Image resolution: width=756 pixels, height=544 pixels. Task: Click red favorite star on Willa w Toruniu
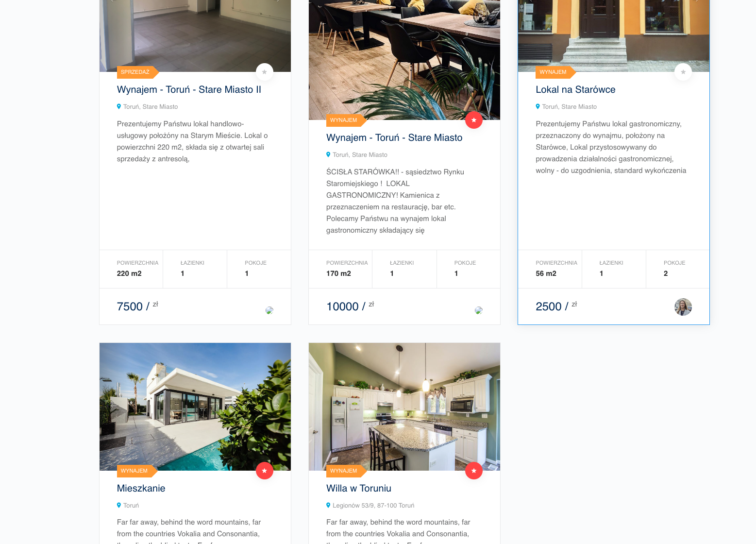(474, 471)
